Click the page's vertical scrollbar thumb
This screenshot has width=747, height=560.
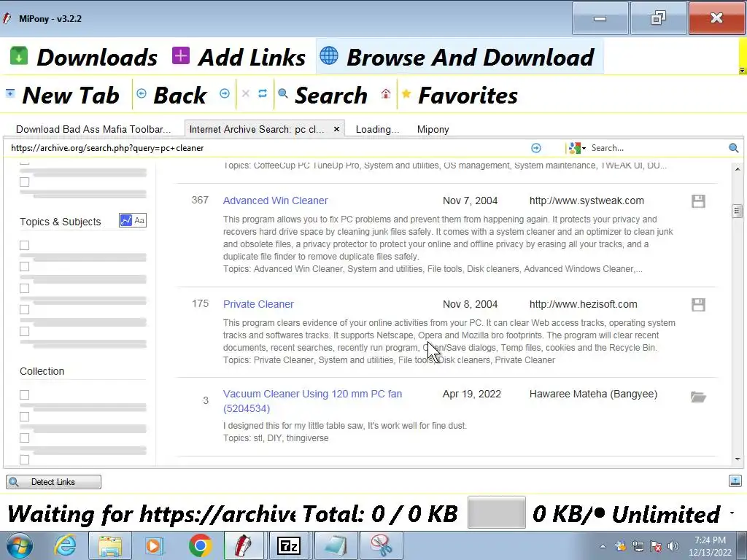pos(737,211)
